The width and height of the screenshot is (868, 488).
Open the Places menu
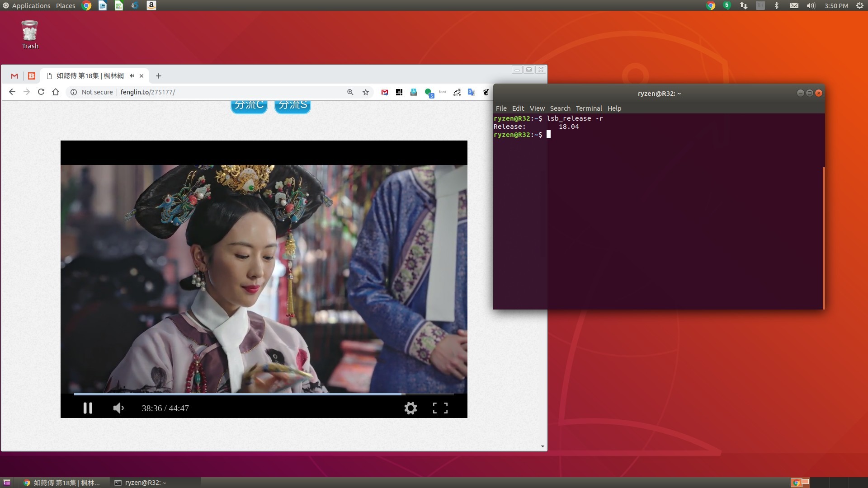(66, 5)
